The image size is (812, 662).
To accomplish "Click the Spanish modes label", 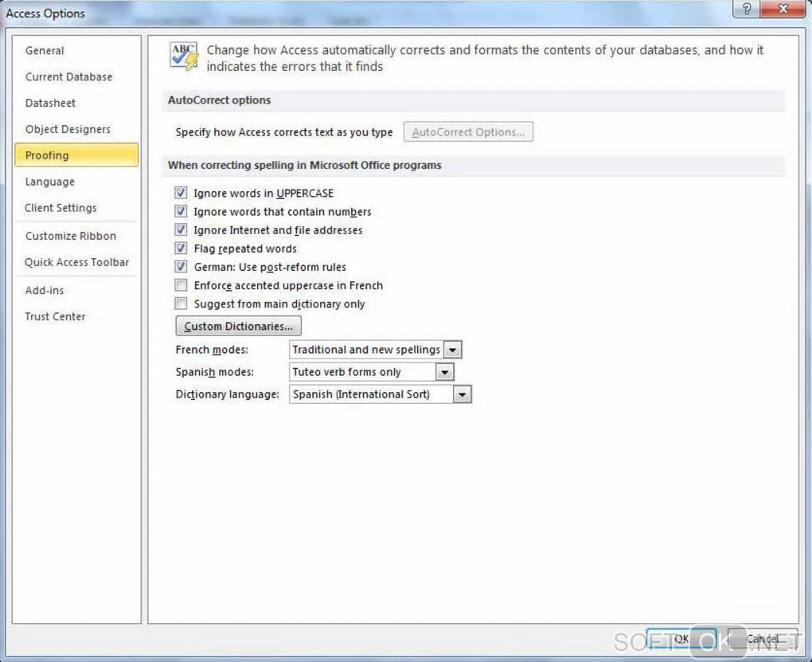I will (215, 372).
